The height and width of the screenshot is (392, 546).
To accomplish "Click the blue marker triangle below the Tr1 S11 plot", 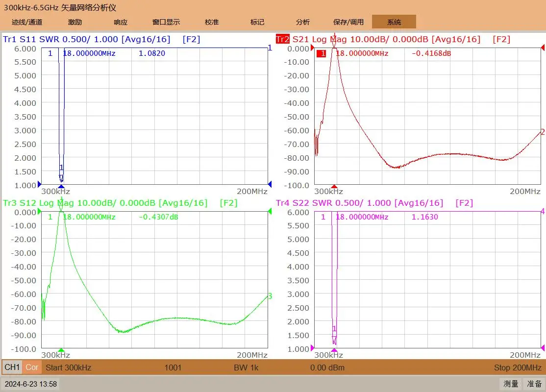I will 61,187.
